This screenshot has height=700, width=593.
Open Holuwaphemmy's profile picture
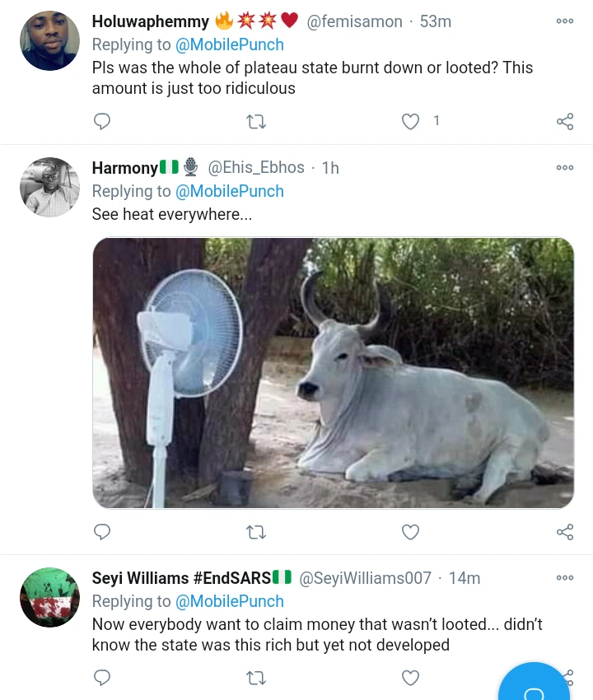pos(49,40)
